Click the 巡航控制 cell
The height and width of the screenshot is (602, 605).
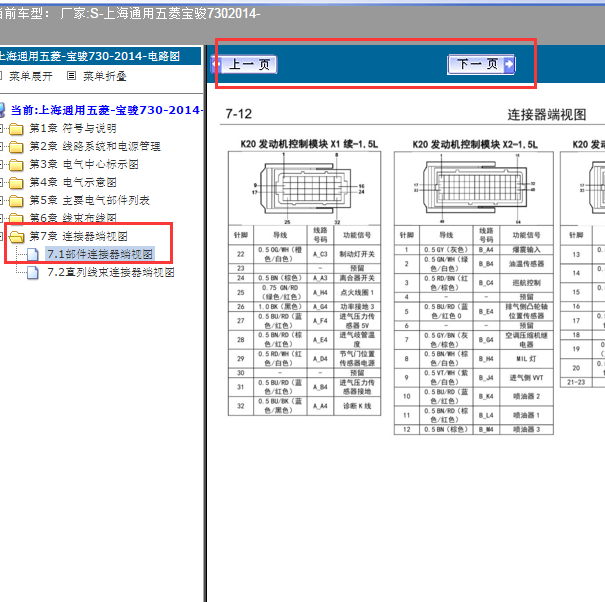[526, 283]
